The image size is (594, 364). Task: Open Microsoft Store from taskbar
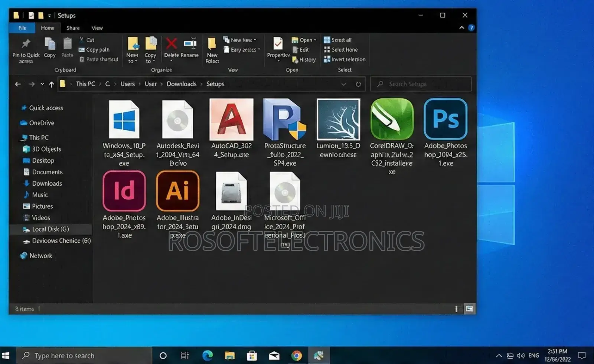click(x=252, y=355)
